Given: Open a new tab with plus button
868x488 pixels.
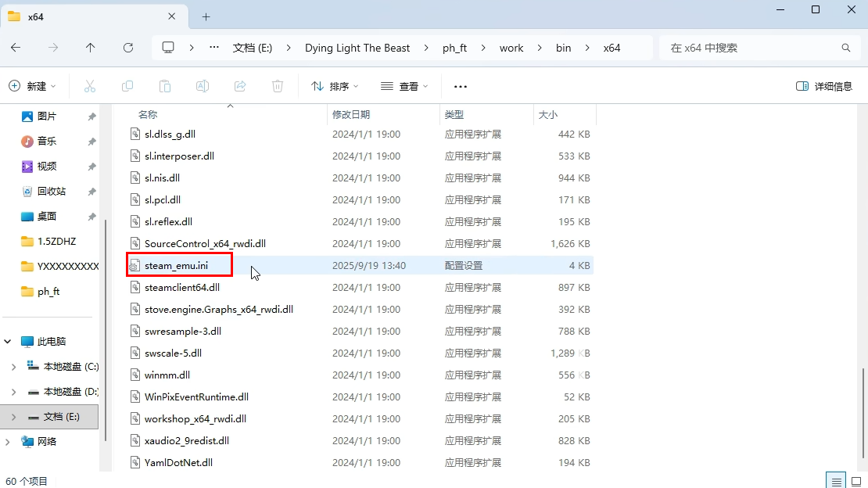Looking at the screenshot, I should tap(206, 16).
